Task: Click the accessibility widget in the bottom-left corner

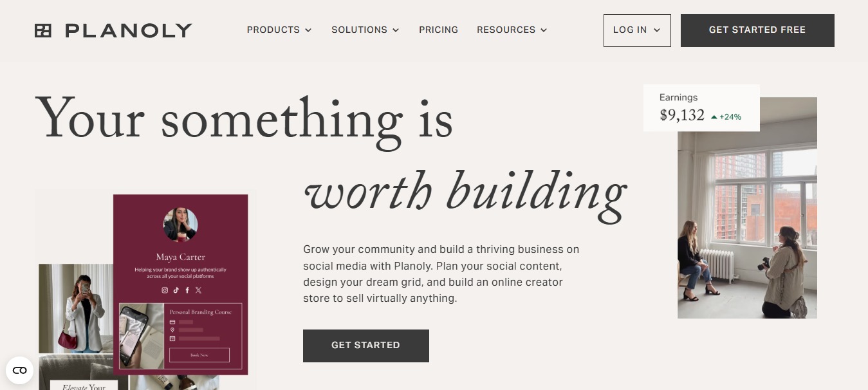Action: 19,370
